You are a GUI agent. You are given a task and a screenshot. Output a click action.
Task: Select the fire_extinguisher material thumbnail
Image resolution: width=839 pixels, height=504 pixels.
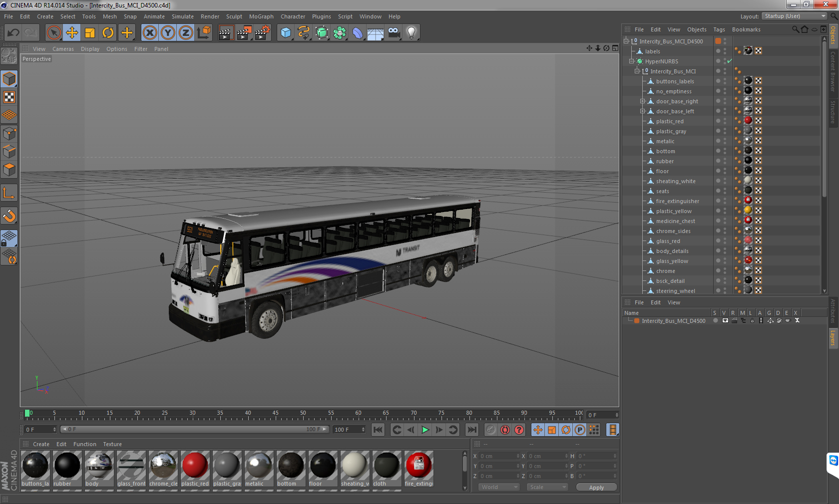[x=419, y=469]
